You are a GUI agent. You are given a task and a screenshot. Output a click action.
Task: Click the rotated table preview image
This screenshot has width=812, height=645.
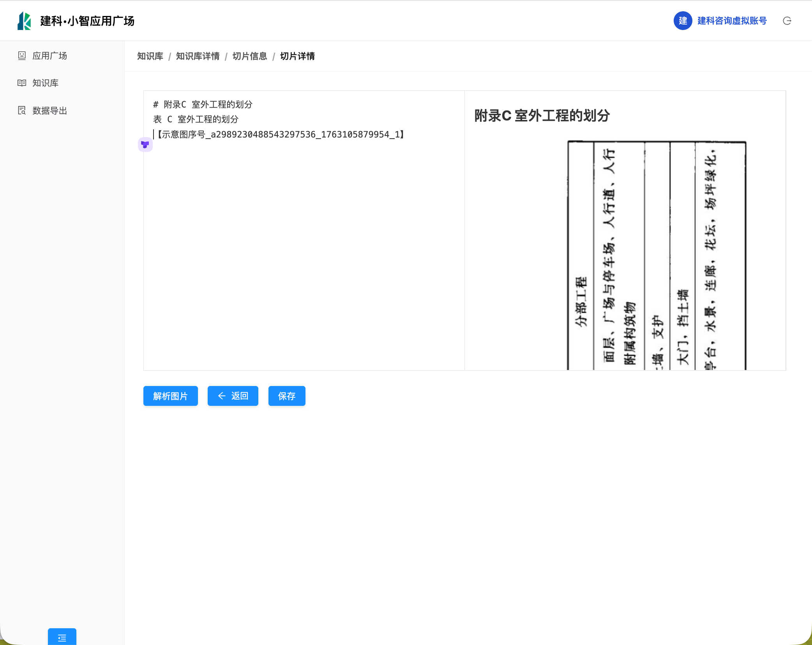tap(656, 255)
